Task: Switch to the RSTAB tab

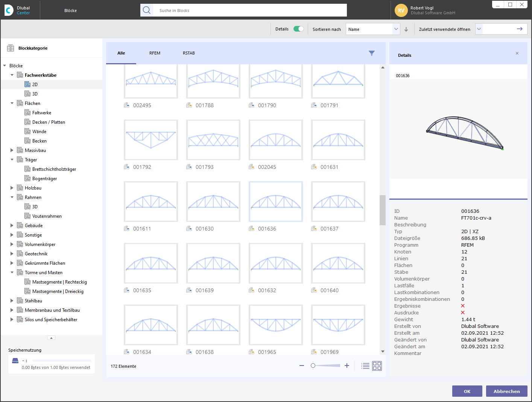Action: (189, 53)
